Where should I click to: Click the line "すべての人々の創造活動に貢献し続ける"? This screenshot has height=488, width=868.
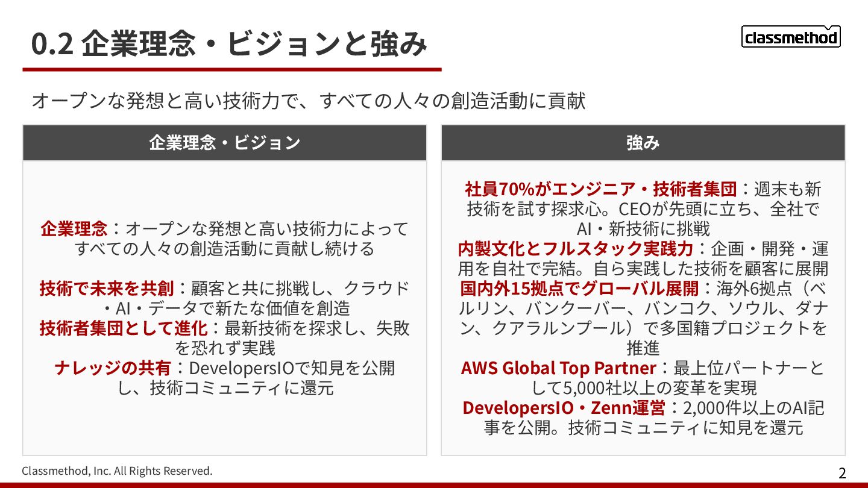(x=225, y=249)
